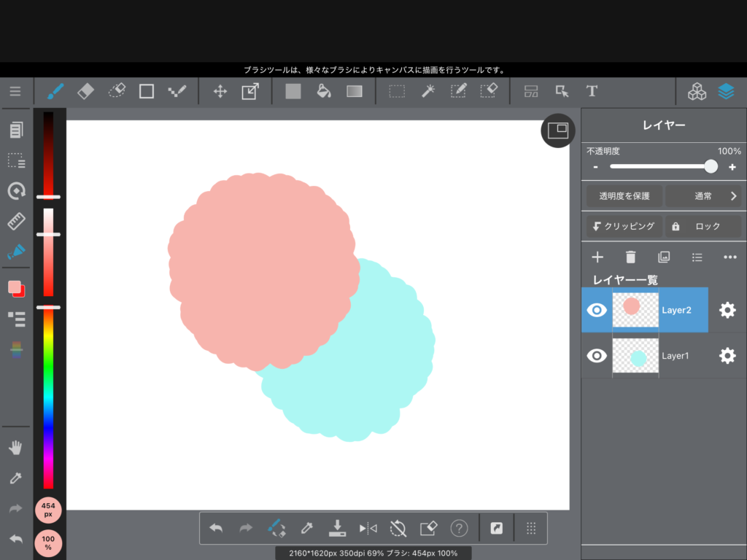
Task: Open Layer2 settings gear
Action: [x=727, y=310]
